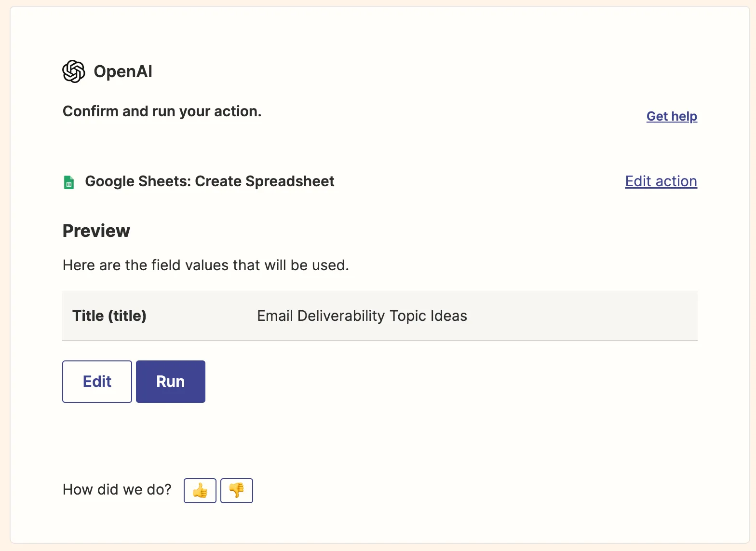Click the 'Preview' heading
Viewport: 756px width, 551px height.
[96, 231]
